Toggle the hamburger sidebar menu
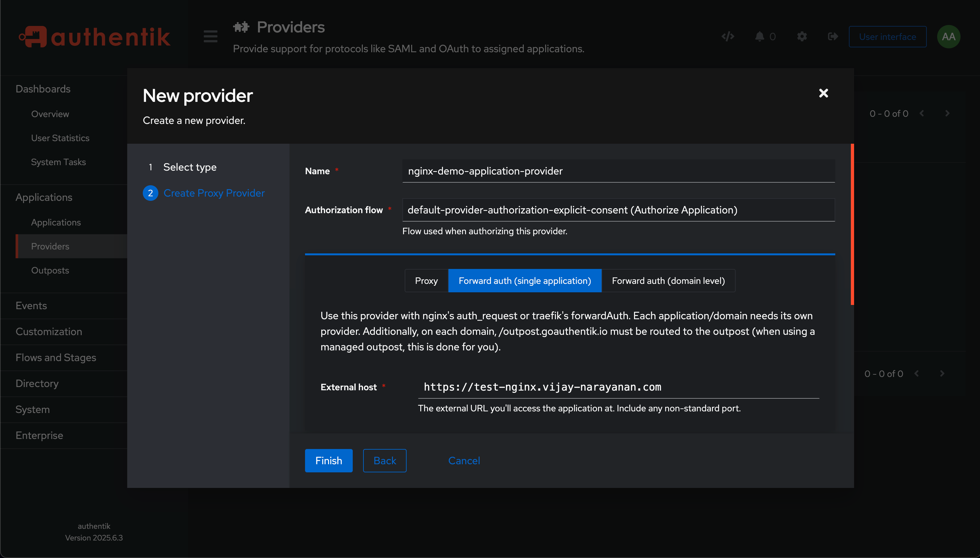Image resolution: width=980 pixels, height=558 pixels. [x=210, y=37]
